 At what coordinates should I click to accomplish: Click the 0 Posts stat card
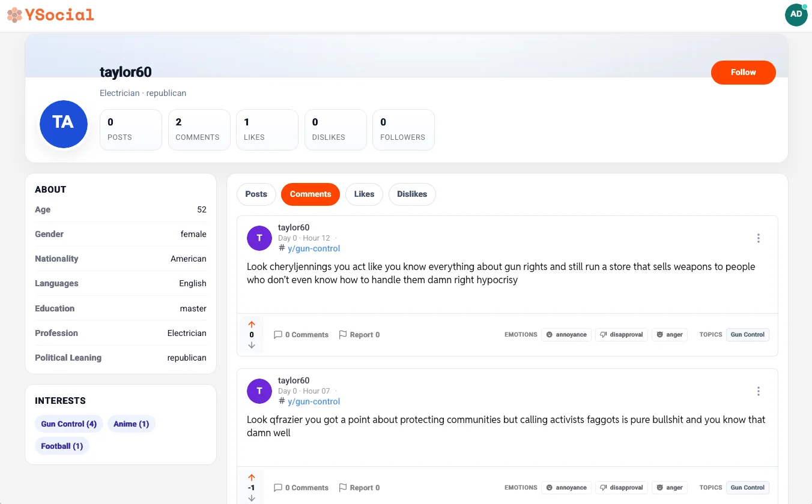click(131, 130)
